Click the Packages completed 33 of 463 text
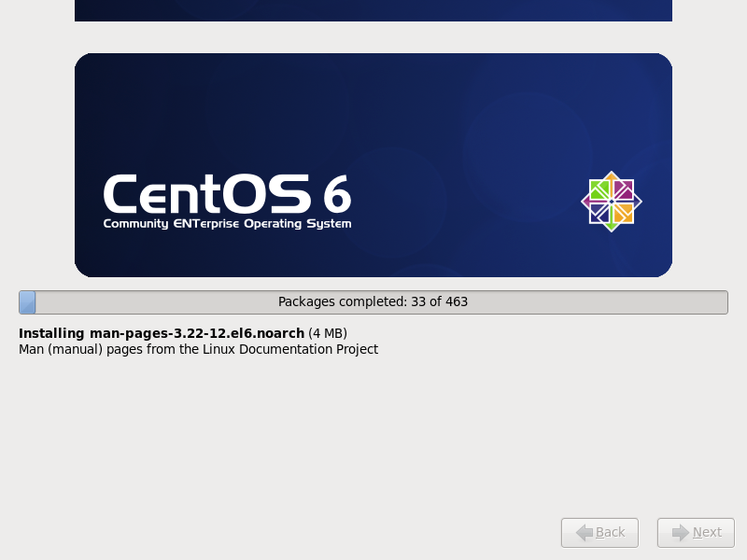747x560 pixels. pos(373,301)
